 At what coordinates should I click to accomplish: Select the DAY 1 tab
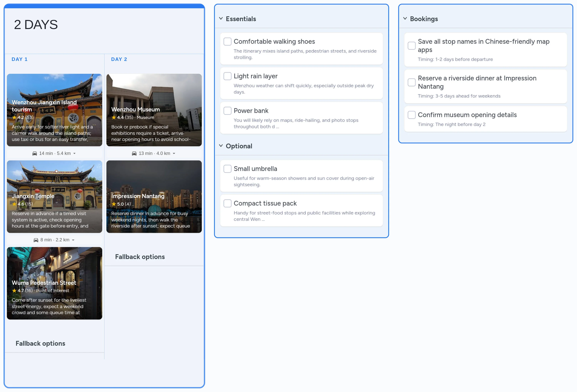click(20, 59)
